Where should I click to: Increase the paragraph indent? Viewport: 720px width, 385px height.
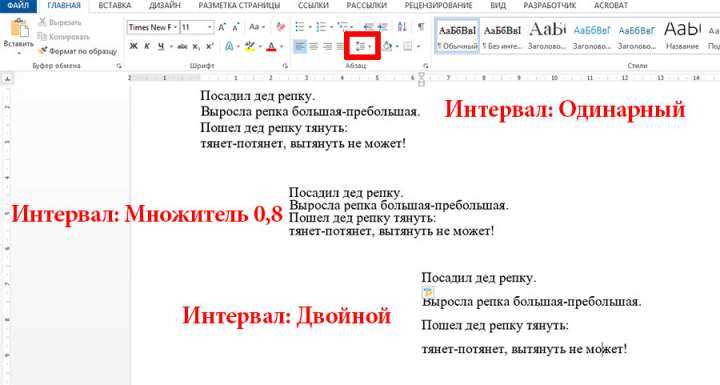[x=382, y=27]
